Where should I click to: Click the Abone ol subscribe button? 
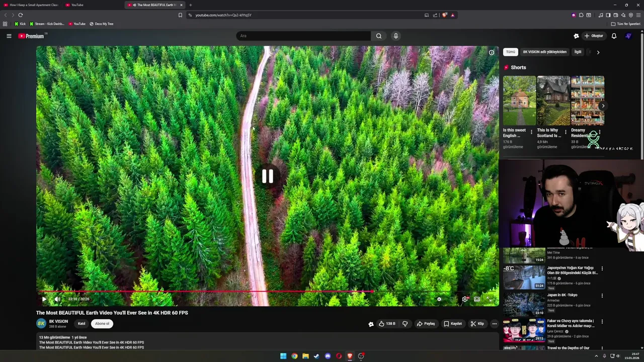point(102,324)
